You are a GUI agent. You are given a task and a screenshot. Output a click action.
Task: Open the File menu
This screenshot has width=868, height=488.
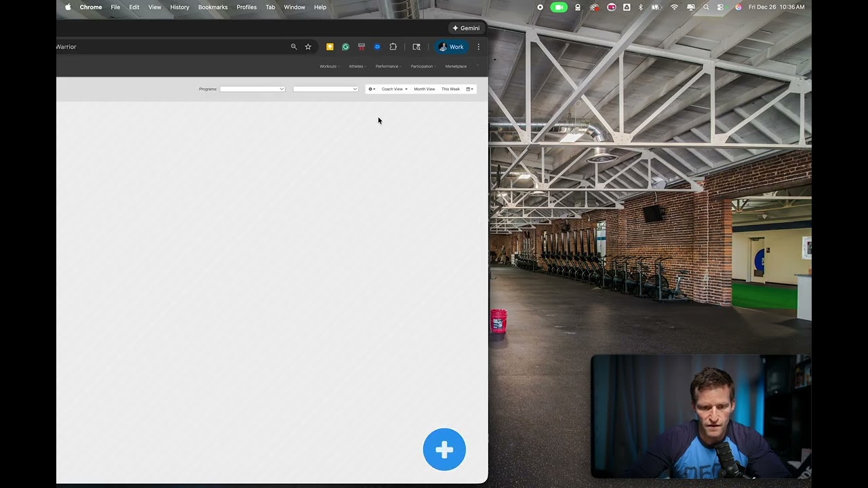115,7
